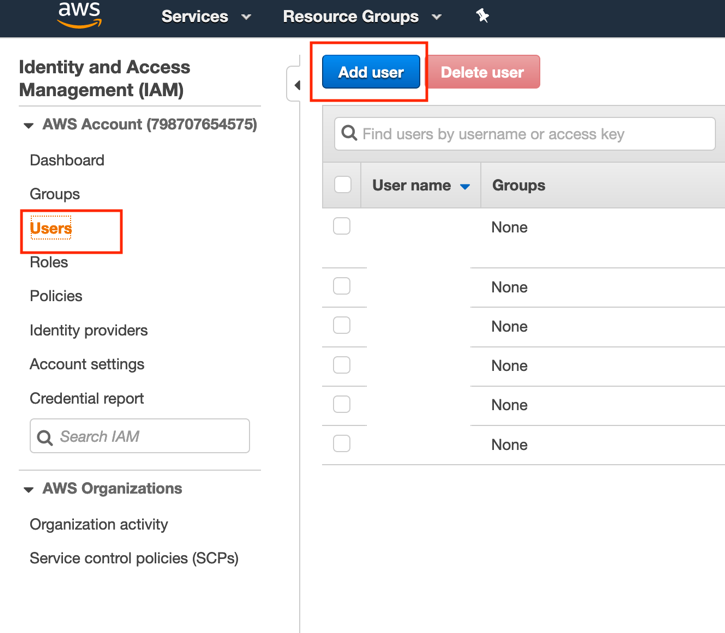Click the Delete user button
The image size is (725, 633).
pyautogui.click(x=482, y=72)
